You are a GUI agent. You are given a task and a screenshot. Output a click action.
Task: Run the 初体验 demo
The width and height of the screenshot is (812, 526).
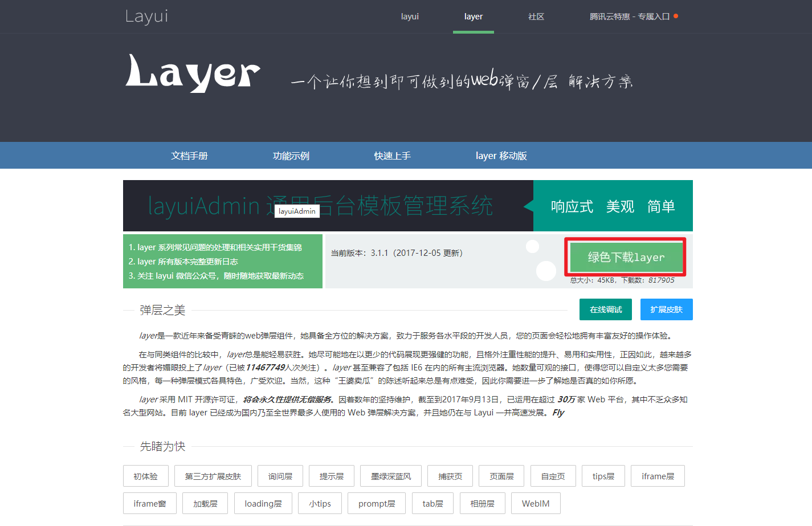(146, 476)
